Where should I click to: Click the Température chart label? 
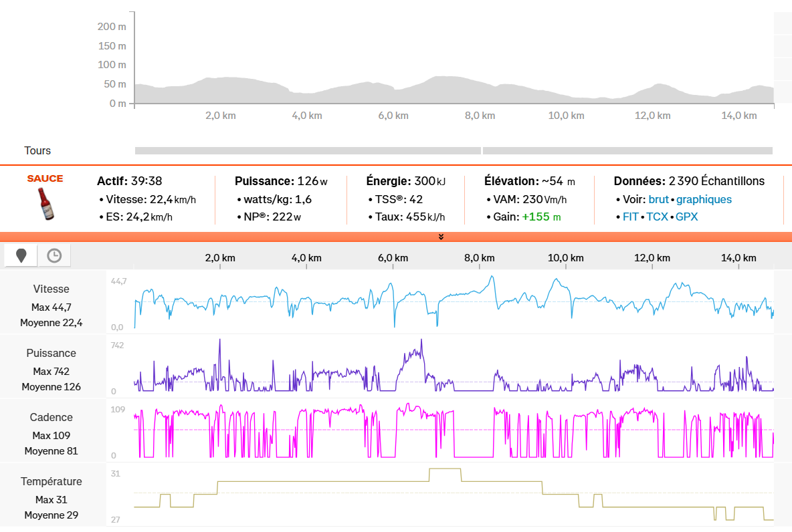[x=52, y=482]
